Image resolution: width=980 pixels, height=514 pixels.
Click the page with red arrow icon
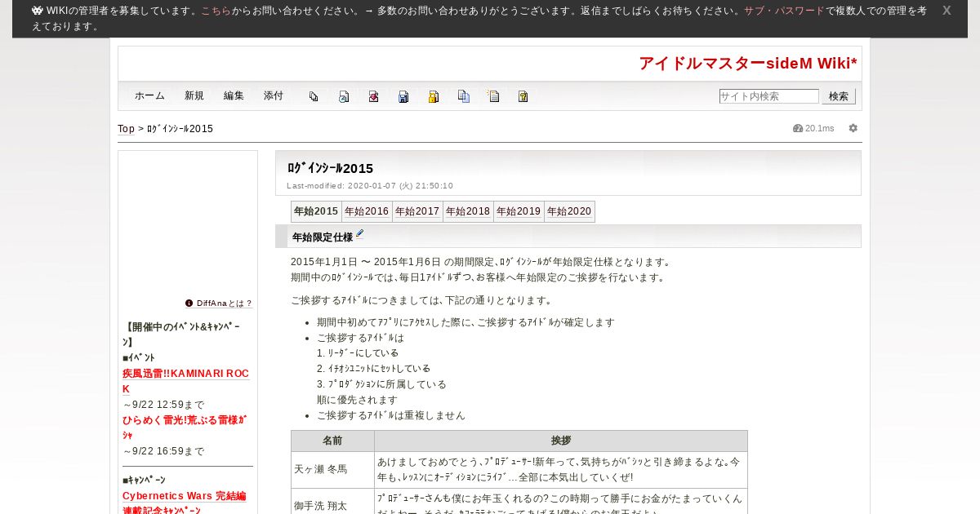(373, 96)
